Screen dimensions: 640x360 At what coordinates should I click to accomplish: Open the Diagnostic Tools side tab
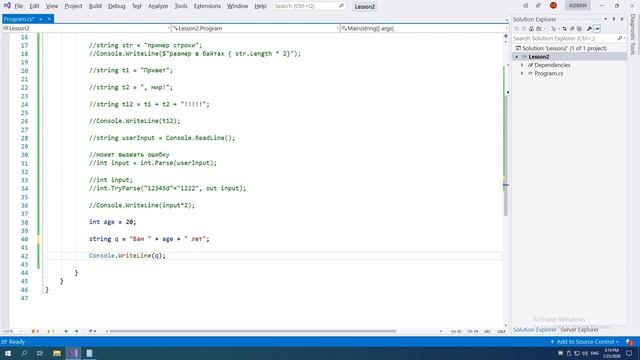coord(633,34)
